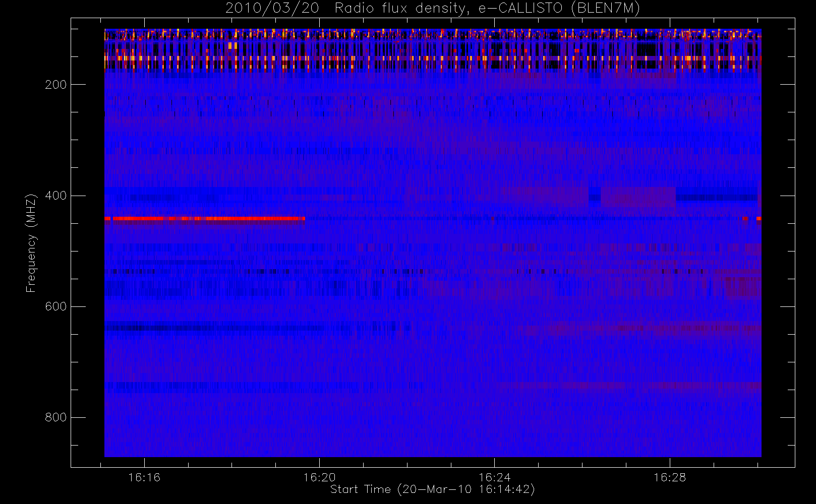
Task: Click the 16:28 time tick label
Action: [670, 477]
